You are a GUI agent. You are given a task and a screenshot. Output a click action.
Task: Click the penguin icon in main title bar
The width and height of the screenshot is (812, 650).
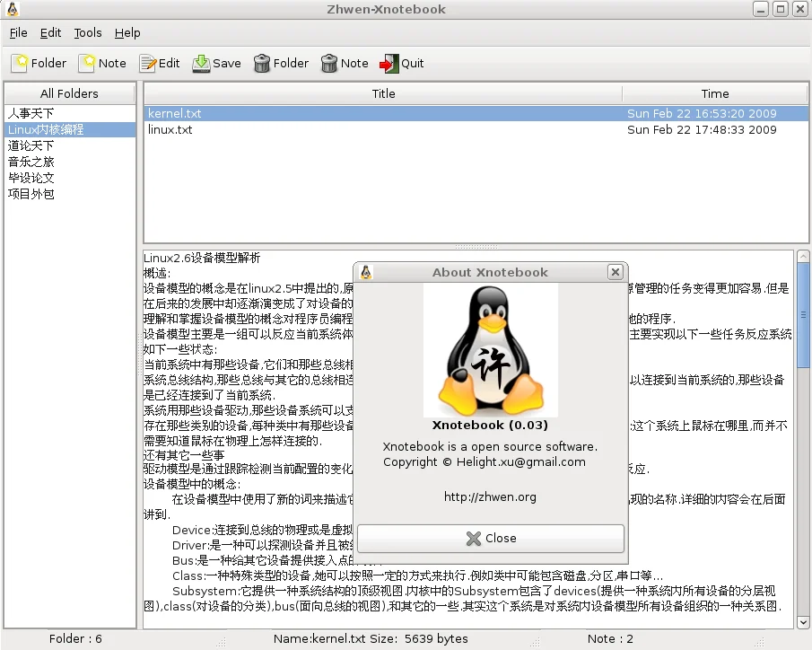coord(13,9)
